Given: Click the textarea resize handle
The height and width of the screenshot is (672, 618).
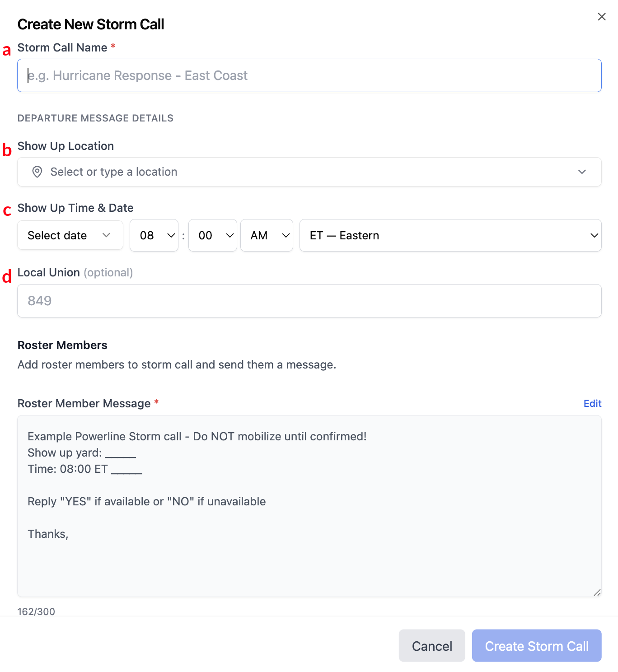Looking at the screenshot, I should click(x=597, y=593).
